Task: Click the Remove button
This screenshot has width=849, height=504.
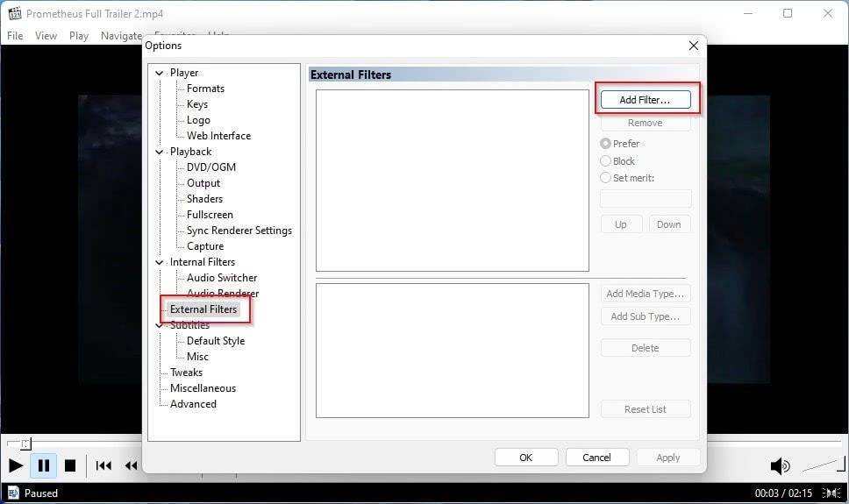Action: [646, 123]
